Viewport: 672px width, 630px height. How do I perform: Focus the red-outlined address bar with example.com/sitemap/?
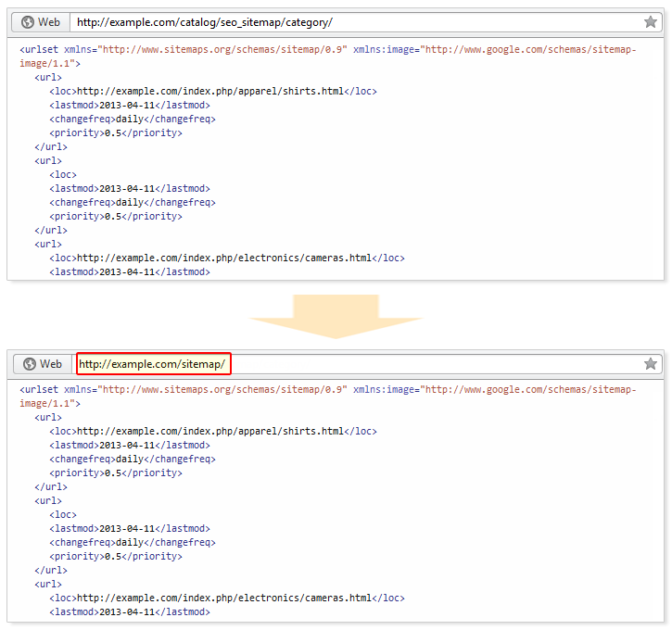tap(152, 364)
